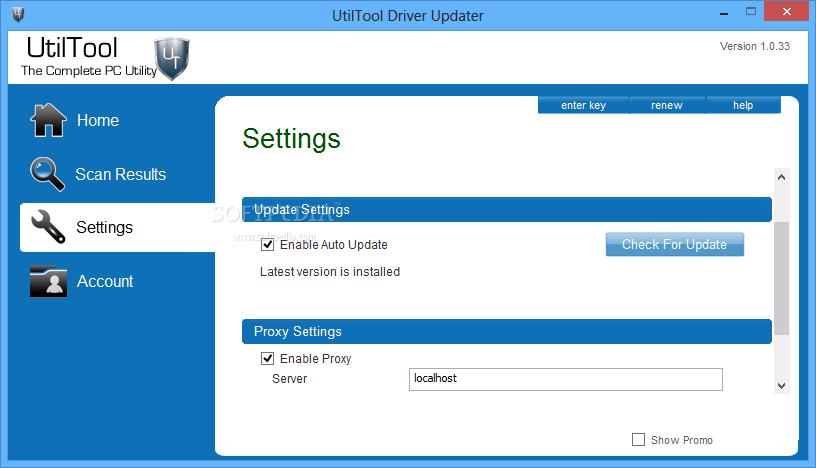Click the UtilTool shield logo
Viewport: 816px width, 468px height.
coord(172,58)
